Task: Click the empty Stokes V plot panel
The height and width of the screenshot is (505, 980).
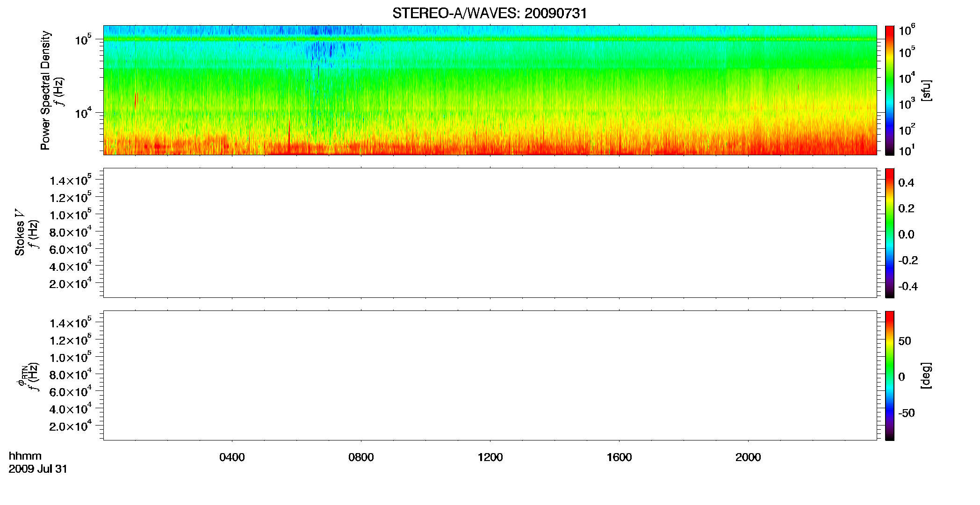Action: click(490, 233)
